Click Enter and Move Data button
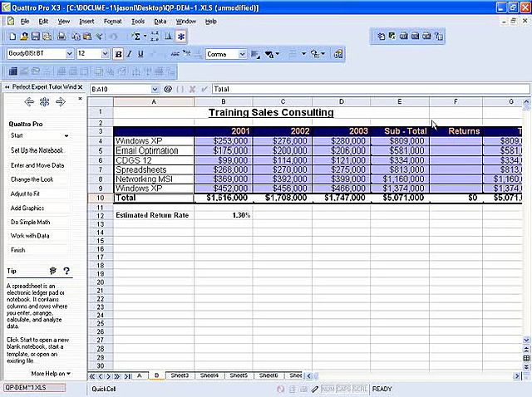 tap(37, 165)
